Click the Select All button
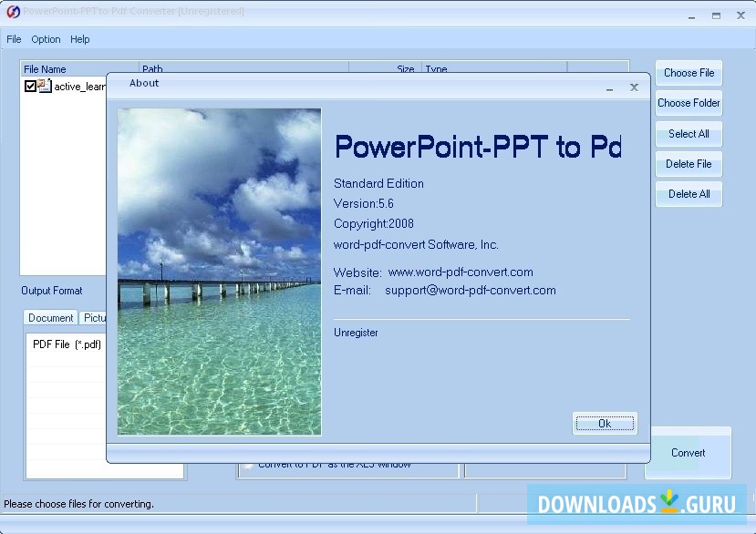The height and width of the screenshot is (534, 756). click(689, 133)
